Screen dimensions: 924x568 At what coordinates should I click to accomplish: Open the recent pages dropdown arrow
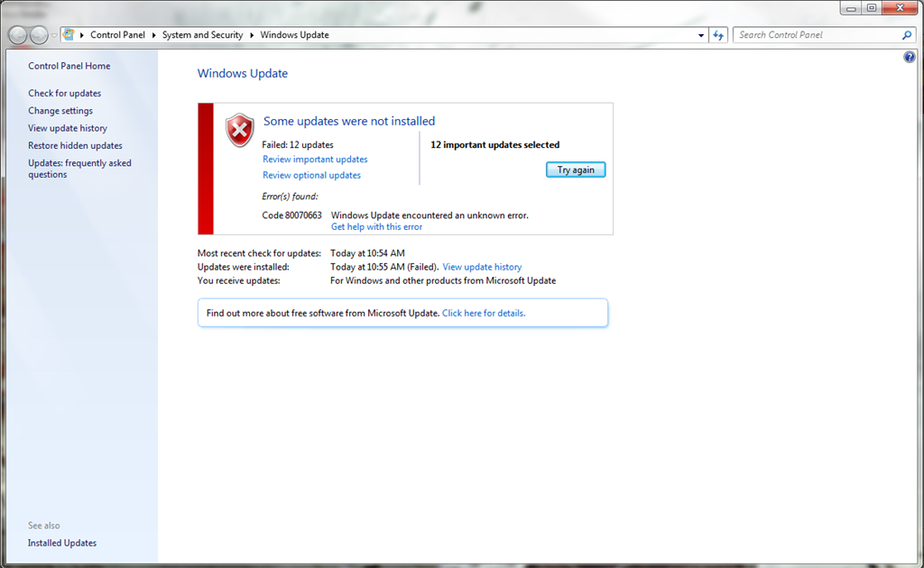click(54, 35)
